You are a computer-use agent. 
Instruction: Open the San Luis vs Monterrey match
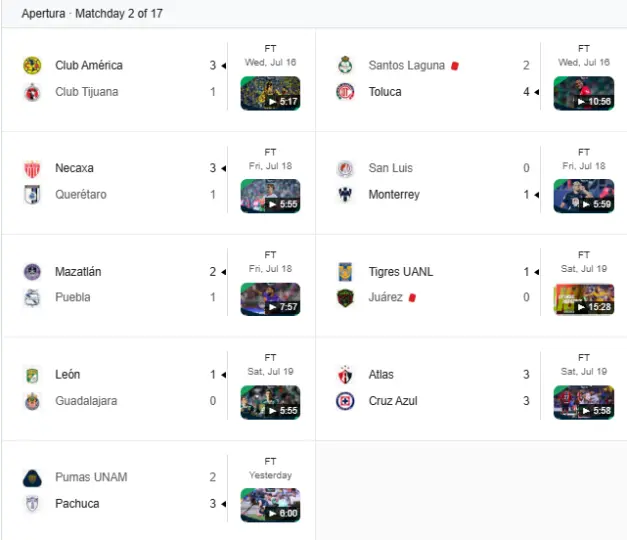click(471, 182)
